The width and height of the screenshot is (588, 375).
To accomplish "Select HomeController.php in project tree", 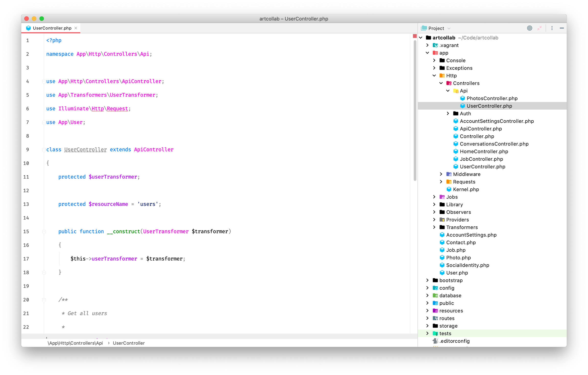I will point(484,152).
